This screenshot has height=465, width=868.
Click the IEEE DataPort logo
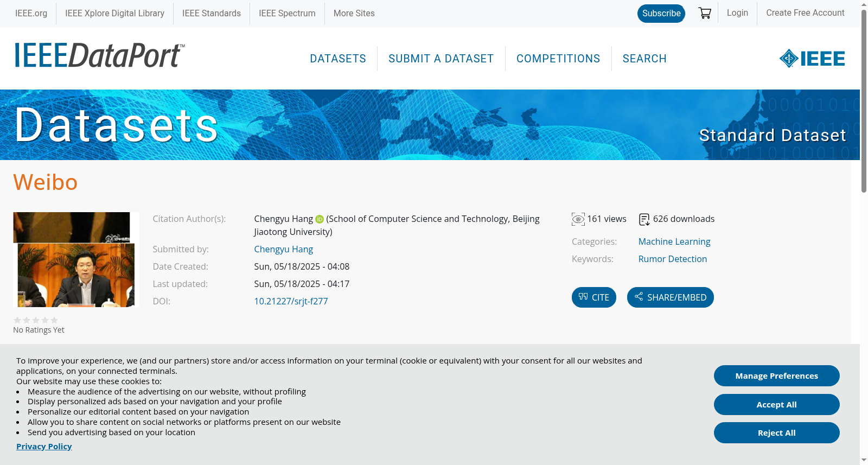click(x=99, y=55)
